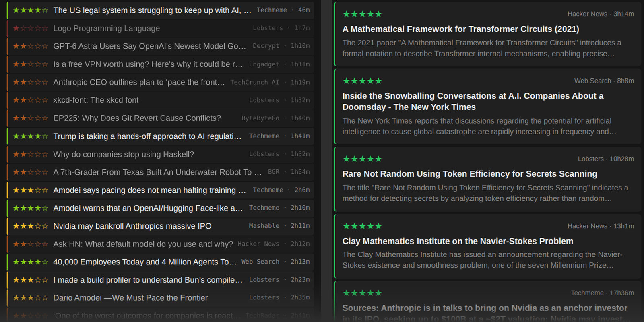Screen dimensions: 644x322
Task: Click star rating beside 'Logo Programming Language'
Action: click(31, 28)
